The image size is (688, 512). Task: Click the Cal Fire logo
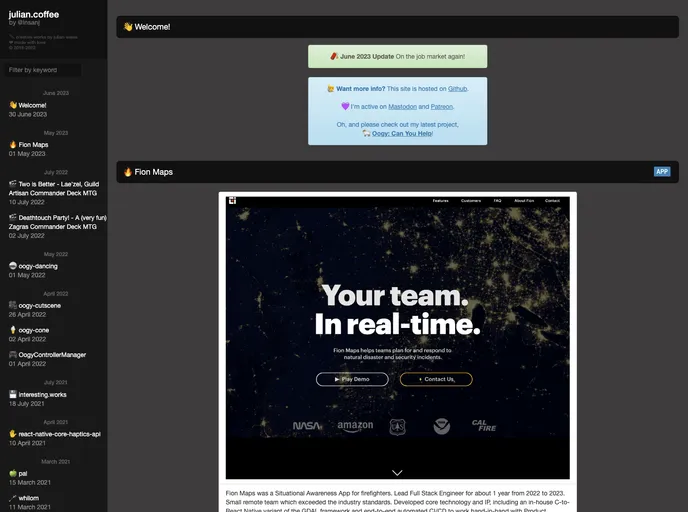pos(485,426)
